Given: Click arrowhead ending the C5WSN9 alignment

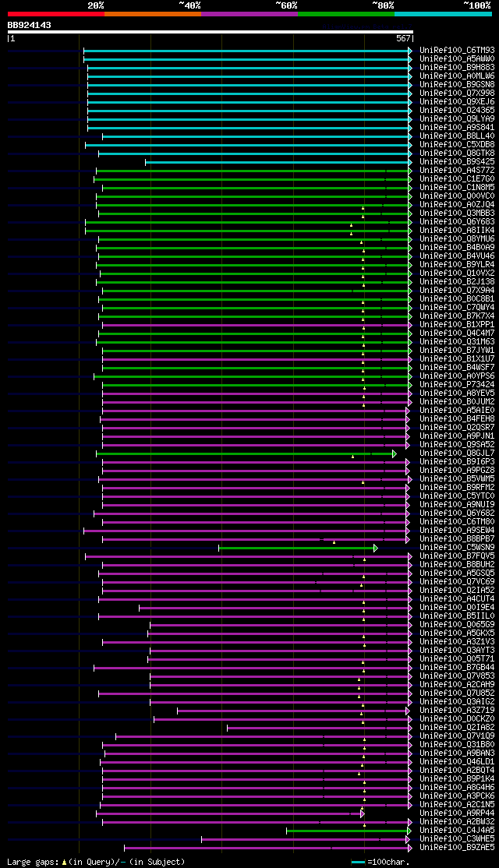Looking at the screenshot, I should point(376,548).
